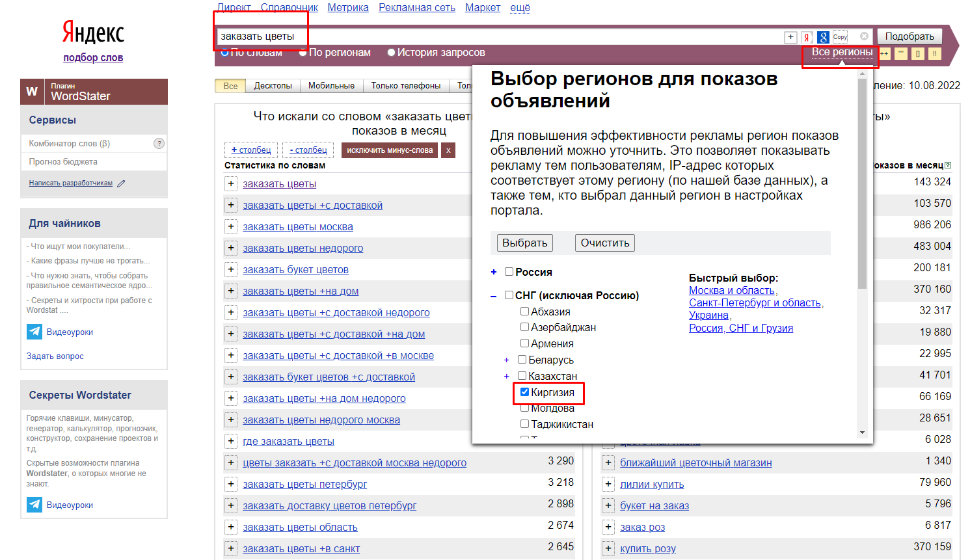The width and height of the screenshot is (970, 560).
Task: Click plus button for купить розу
Action: point(608,549)
